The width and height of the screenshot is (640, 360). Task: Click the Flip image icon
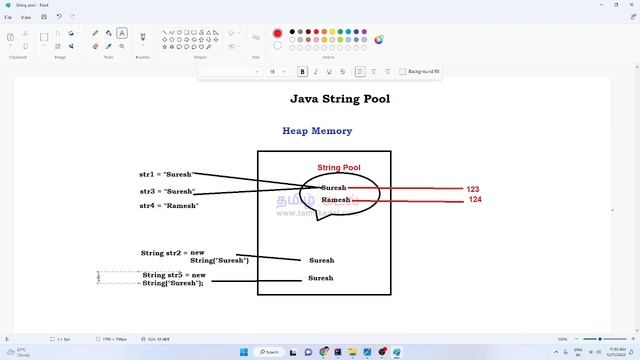tap(71, 46)
